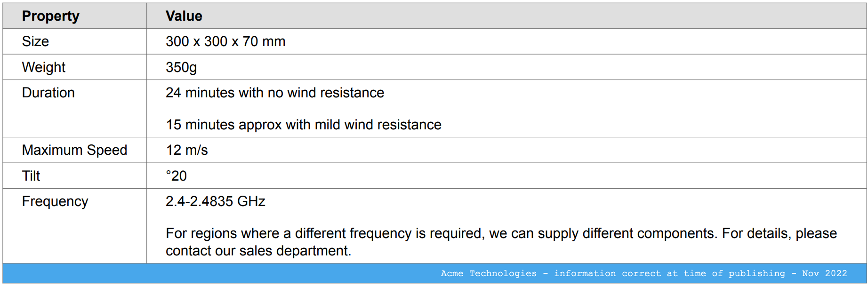This screenshot has height=286, width=868.
Task: Select the Weight row label
Action: pos(43,67)
